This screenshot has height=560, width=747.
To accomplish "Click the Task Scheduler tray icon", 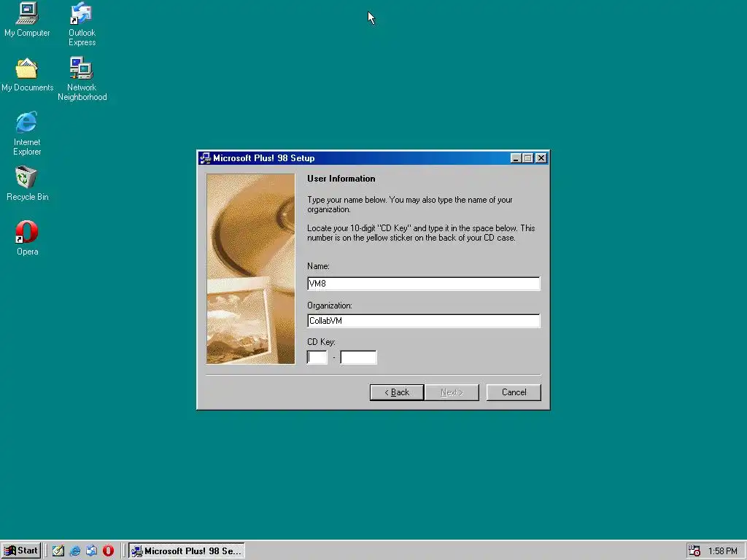I will click(x=694, y=551).
